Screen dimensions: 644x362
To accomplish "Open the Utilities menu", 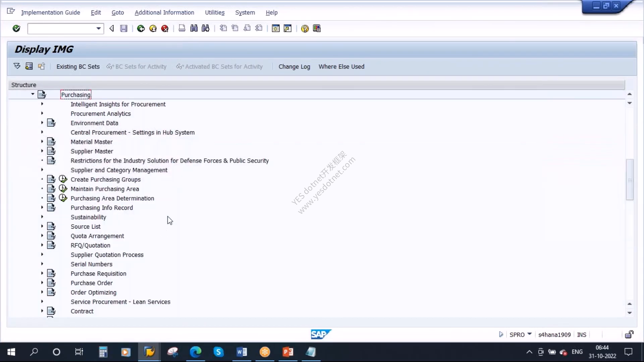I will pos(215,12).
